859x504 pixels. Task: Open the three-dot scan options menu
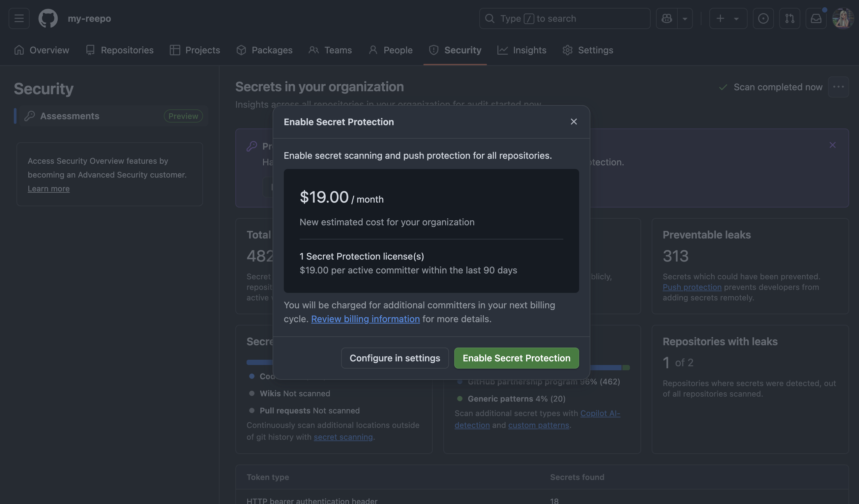(x=838, y=87)
